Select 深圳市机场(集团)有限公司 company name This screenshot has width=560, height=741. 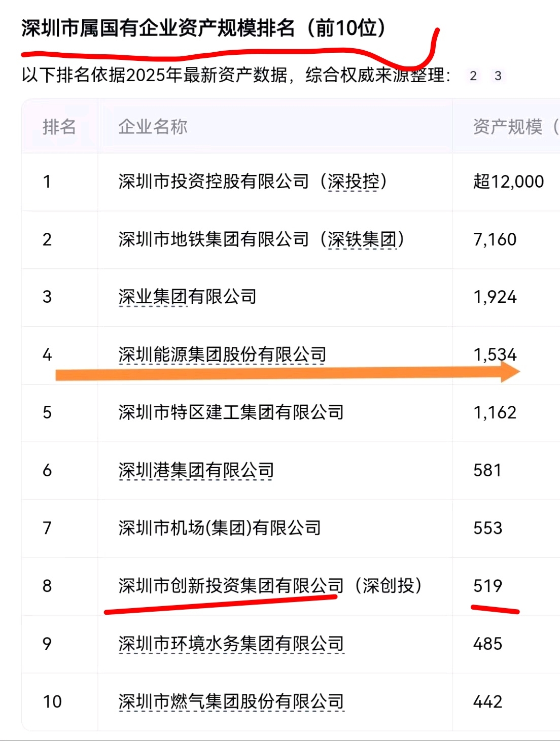(x=220, y=528)
